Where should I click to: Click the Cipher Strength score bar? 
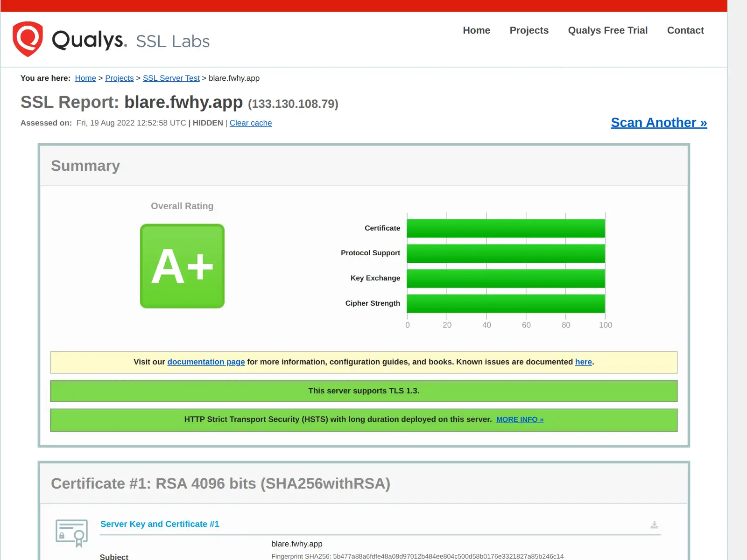pyautogui.click(x=506, y=303)
